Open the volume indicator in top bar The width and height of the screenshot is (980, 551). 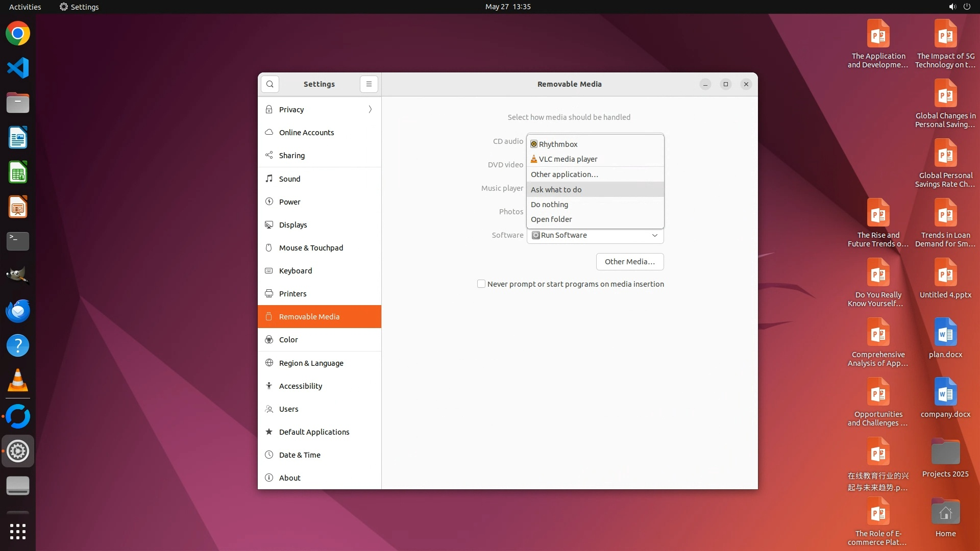pos(952,7)
